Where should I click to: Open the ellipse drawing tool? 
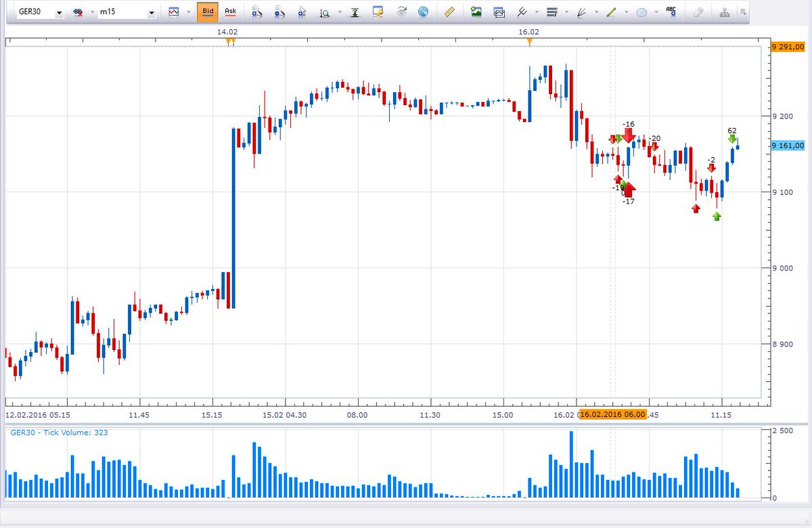click(x=643, y=12)
